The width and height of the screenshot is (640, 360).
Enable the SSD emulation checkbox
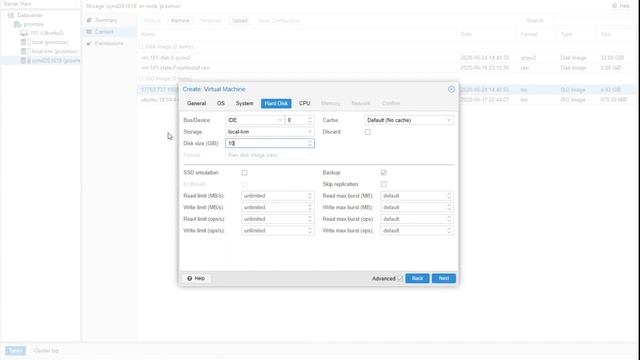pyautogui.click(x=244, y=173)
